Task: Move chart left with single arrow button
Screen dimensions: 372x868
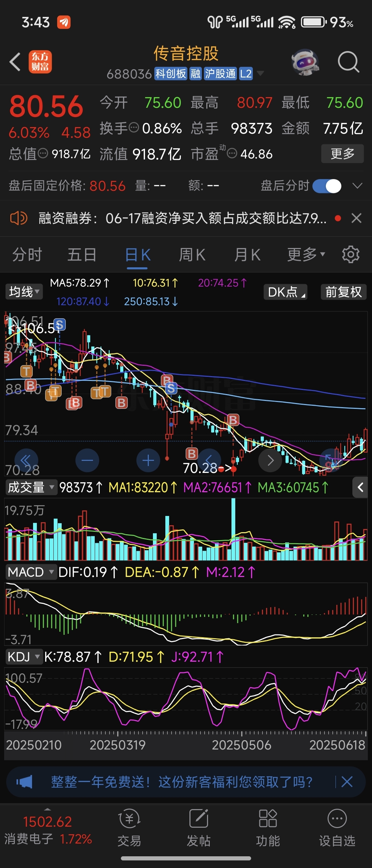Action: click(x=209, y=460)
